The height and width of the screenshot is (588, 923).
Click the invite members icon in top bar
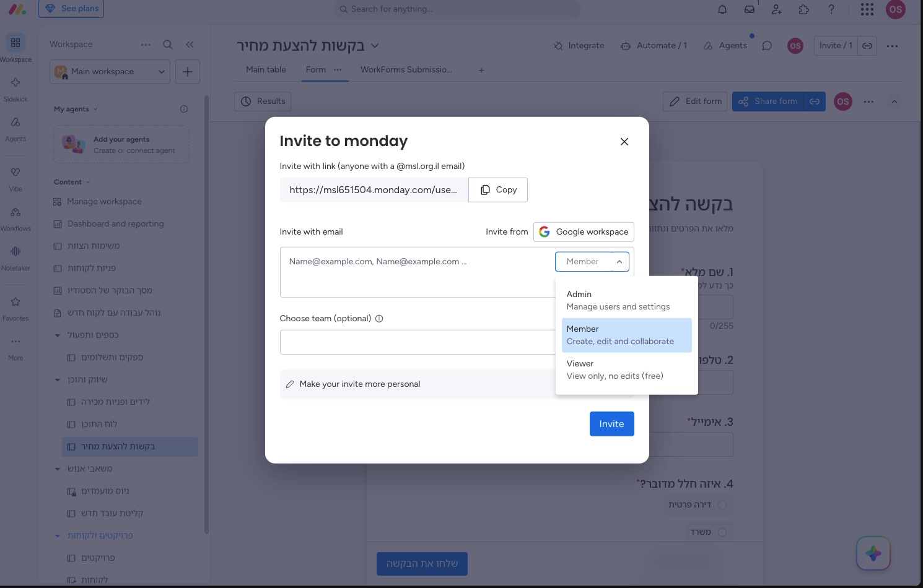coord(777,9)
